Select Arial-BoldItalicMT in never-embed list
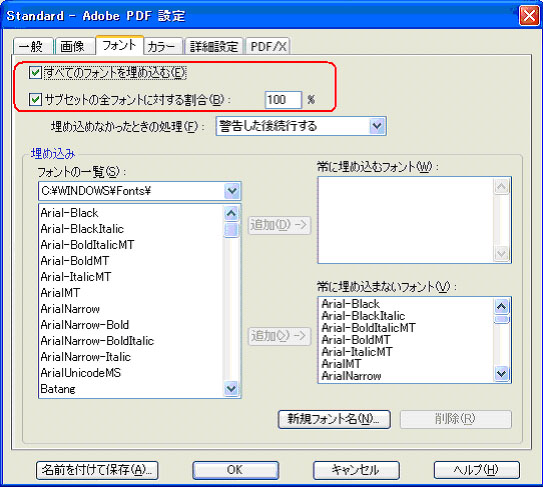 [x=368, y=328]
